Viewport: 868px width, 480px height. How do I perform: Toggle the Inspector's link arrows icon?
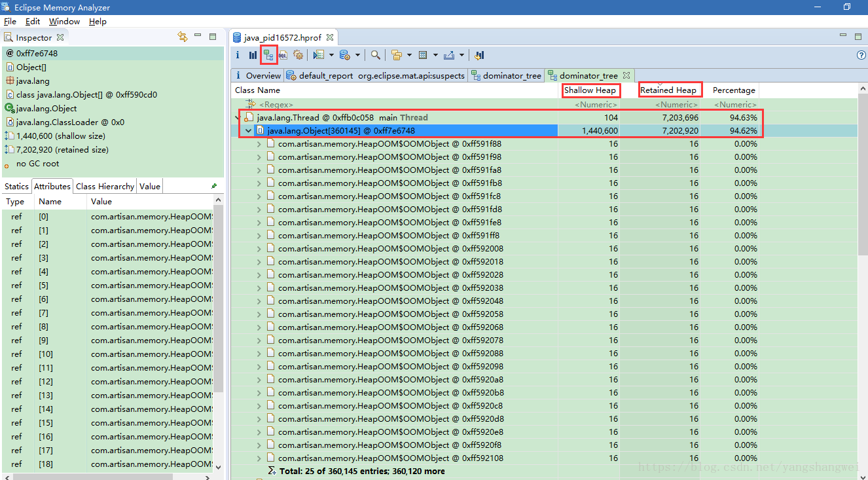coord(183,37)
